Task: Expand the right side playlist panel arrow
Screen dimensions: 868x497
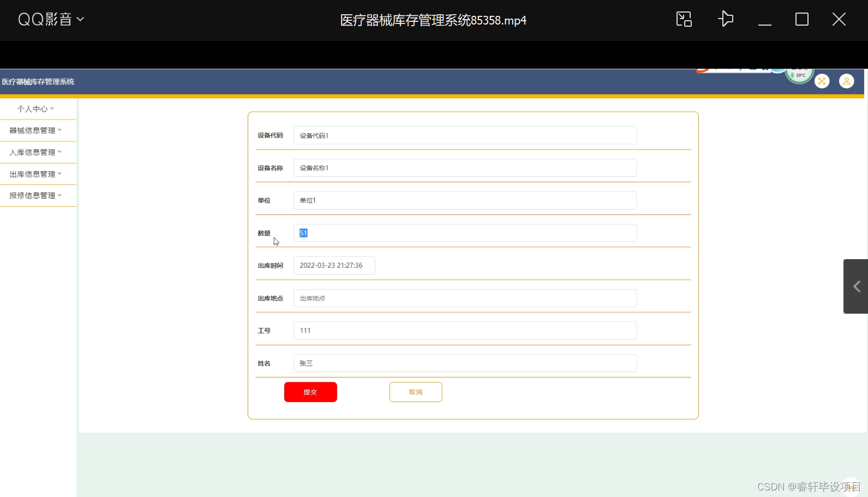Action: tap(856, 286)
